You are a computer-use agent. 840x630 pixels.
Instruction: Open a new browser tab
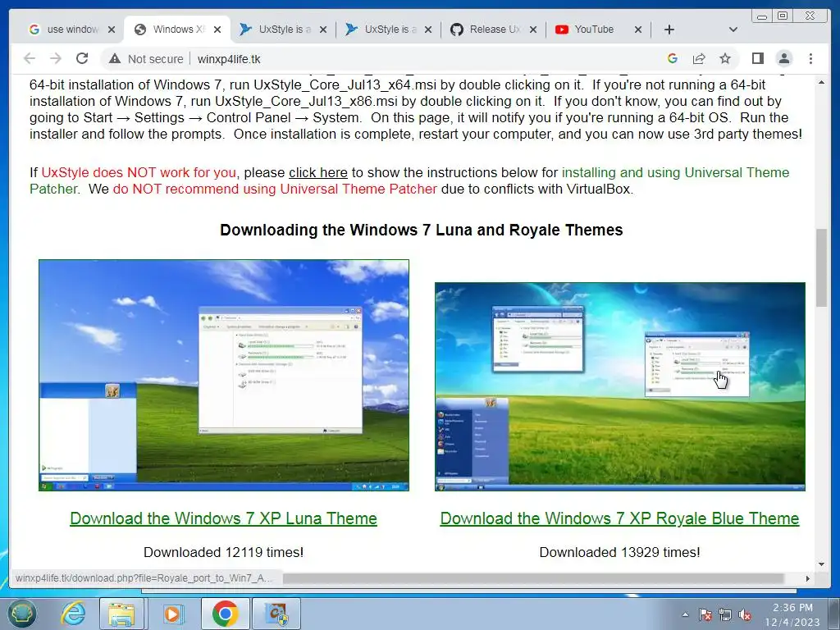[669, 30]
